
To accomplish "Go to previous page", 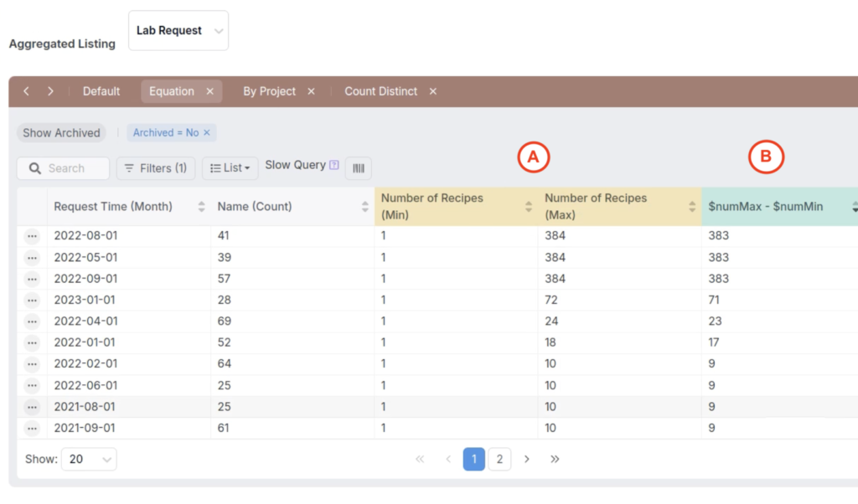I will [448, 459].
